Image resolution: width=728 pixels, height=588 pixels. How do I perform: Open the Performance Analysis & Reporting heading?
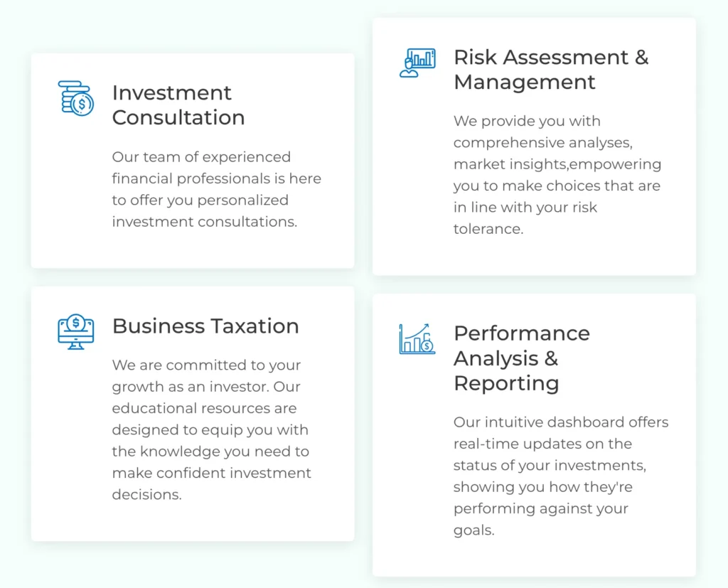[522, 358]
